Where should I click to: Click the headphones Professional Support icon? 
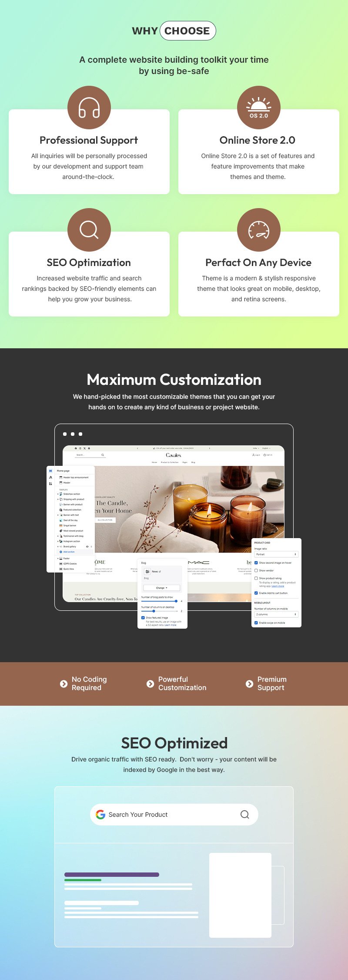click(x=89, y=108)
